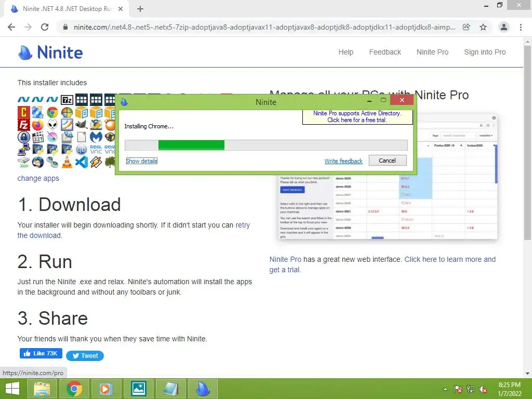Click the LibreOffice document icon
Image resolution: width=532 pixels, height=399 pixels.
82,137
